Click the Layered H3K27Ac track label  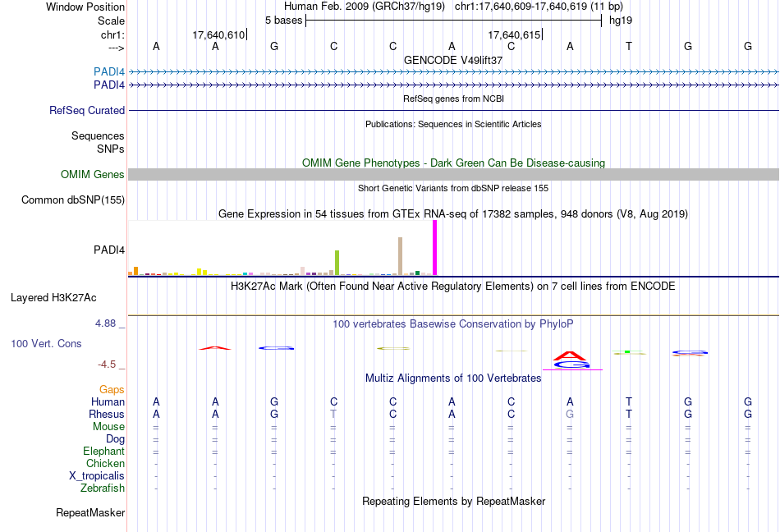pos(53,298)
